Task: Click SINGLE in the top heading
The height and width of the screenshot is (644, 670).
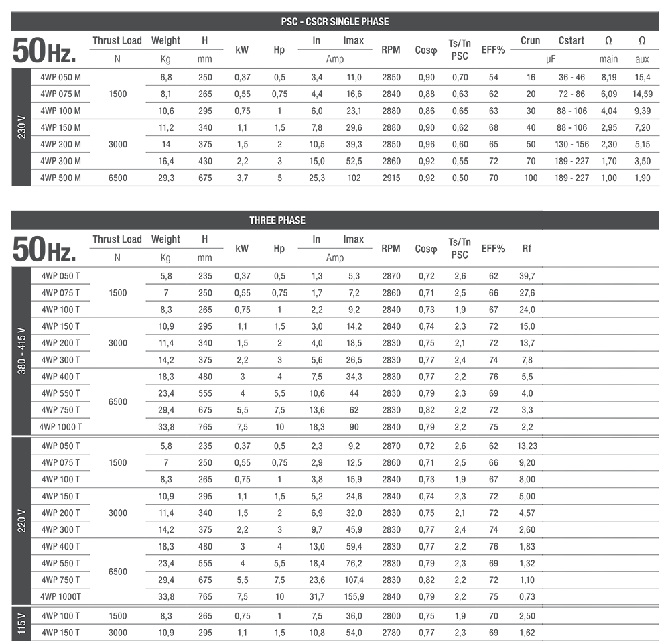Action: click(x=345, y=21)
